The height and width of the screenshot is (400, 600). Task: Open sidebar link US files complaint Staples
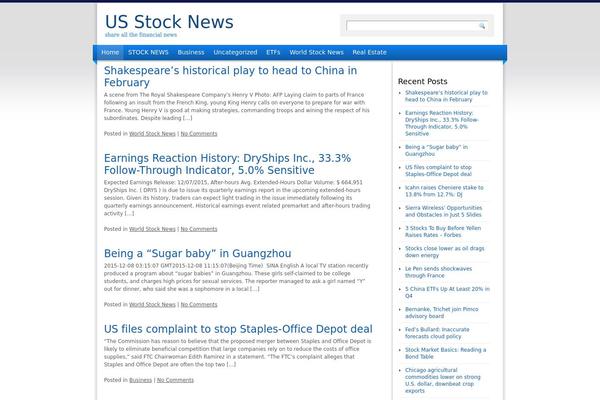(439, 171)
